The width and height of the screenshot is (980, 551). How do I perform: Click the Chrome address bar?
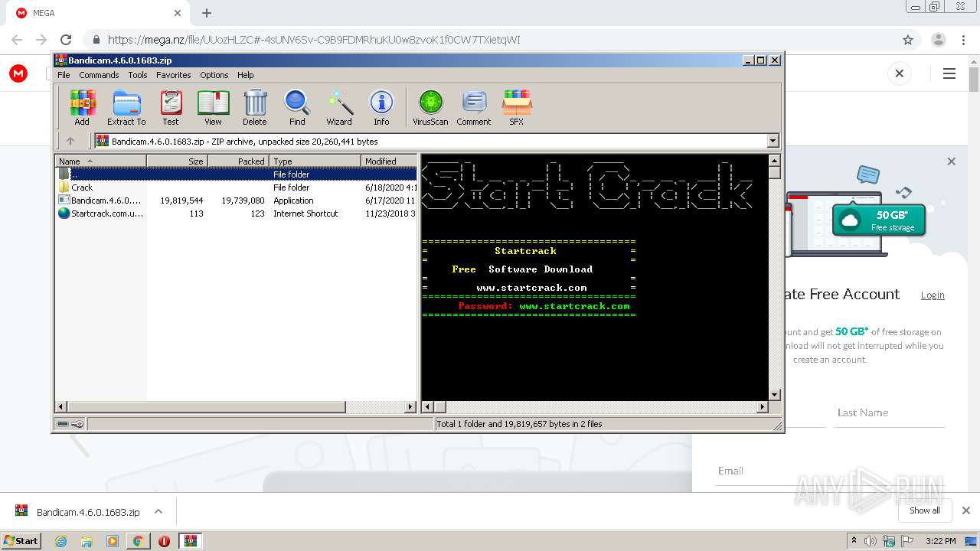point(490,40)
